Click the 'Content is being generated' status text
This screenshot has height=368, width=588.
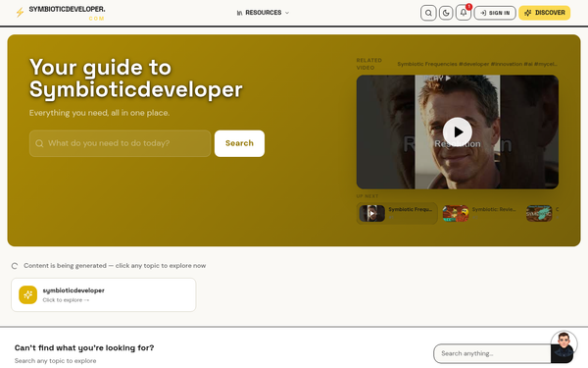(x=115, y=266)
